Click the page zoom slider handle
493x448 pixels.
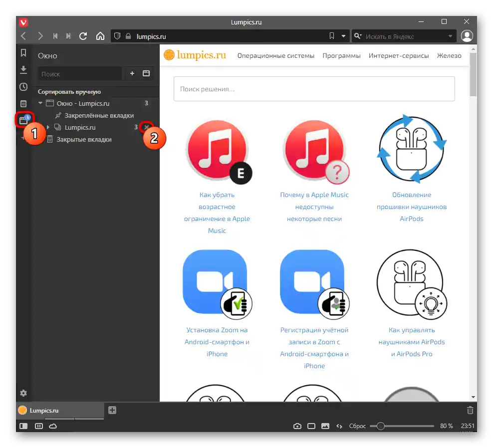[x=380, y=426]
